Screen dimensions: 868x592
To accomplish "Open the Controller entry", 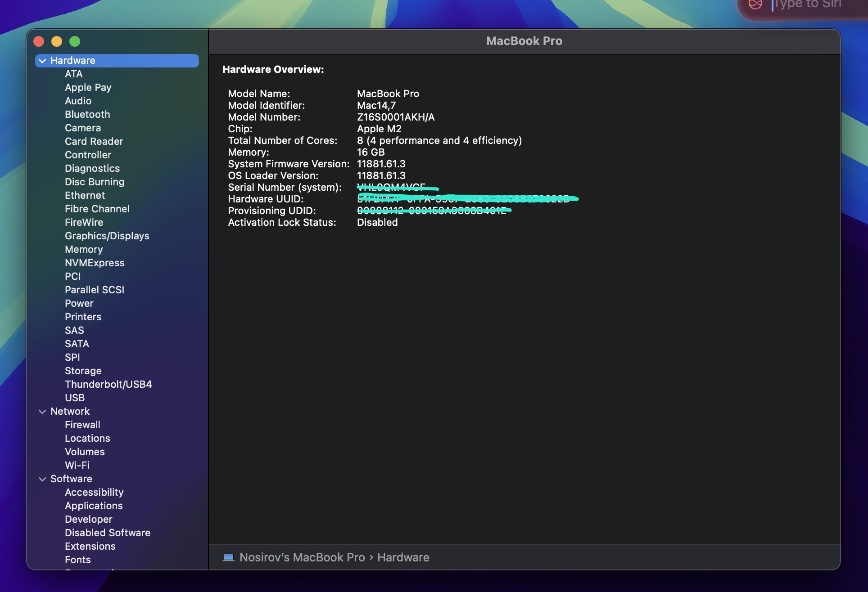I will [88, 155].
